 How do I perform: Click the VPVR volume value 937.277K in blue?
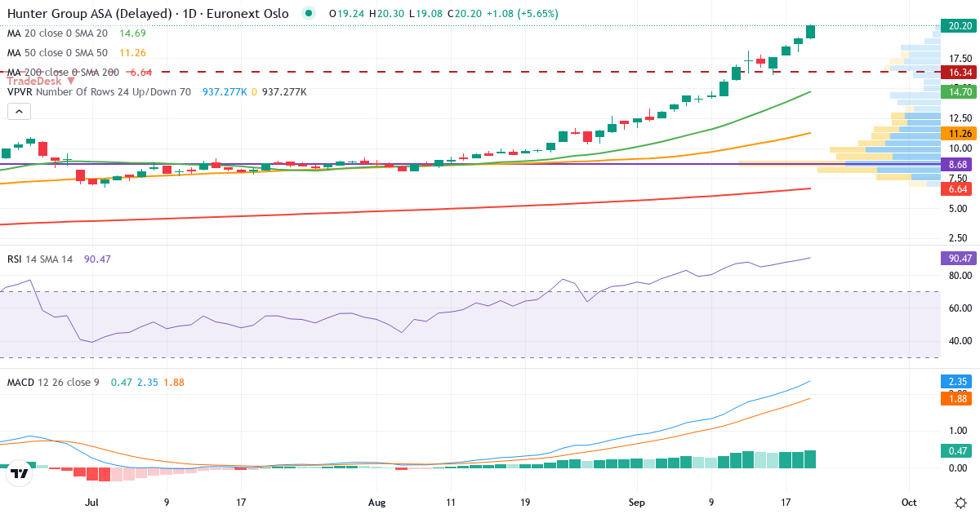coord(225,92)
